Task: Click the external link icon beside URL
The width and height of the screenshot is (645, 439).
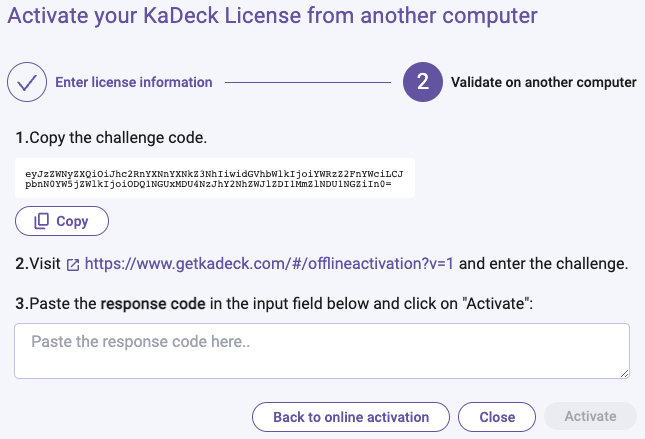Action: tap(73, 265)
